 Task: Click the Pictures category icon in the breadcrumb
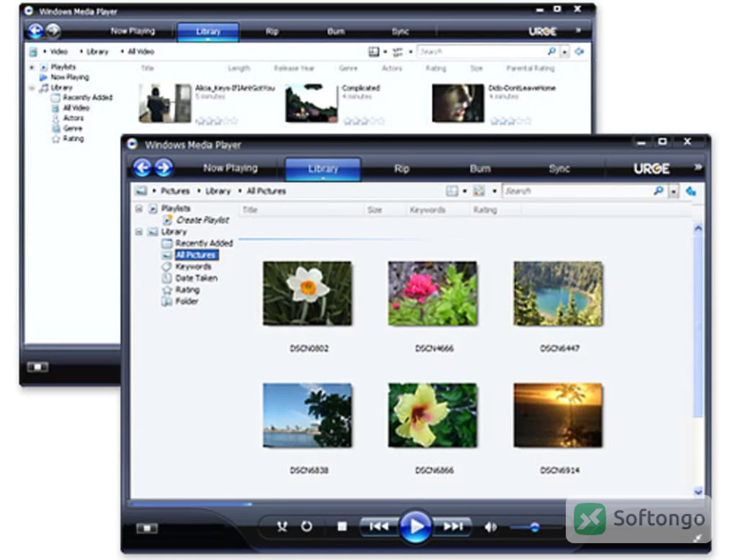pos(141,191)
